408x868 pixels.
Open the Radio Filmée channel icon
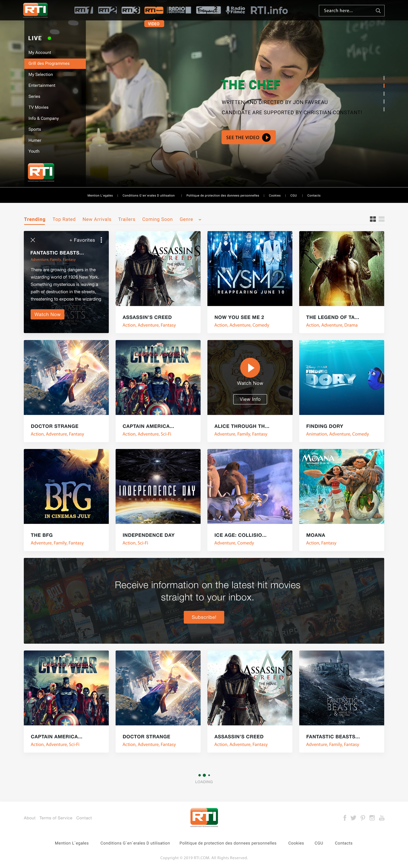tap(235, 10)
